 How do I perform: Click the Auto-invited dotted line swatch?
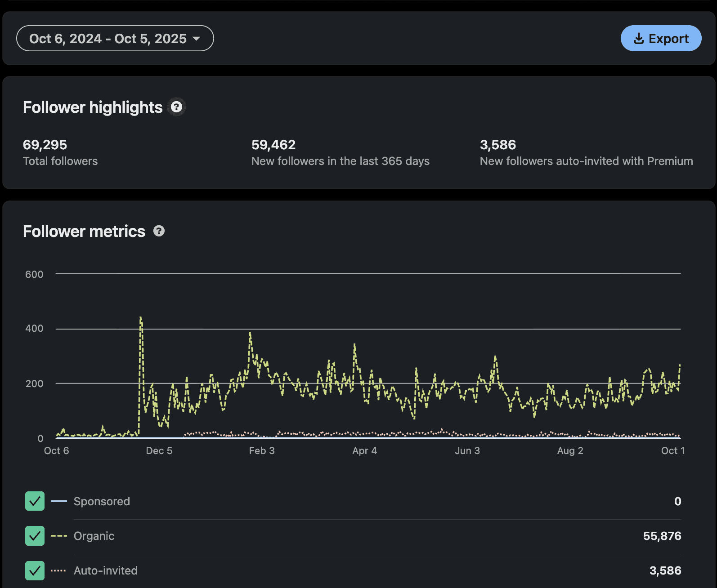(58, 570)
